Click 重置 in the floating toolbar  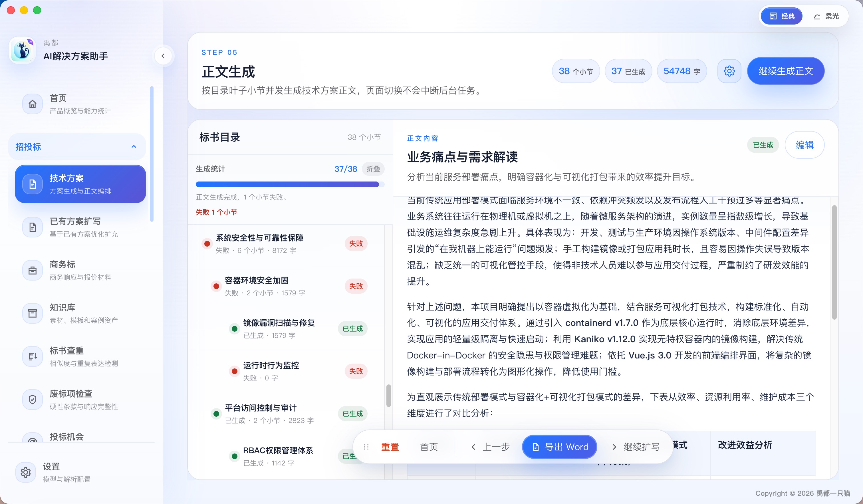tap(390, 447)
